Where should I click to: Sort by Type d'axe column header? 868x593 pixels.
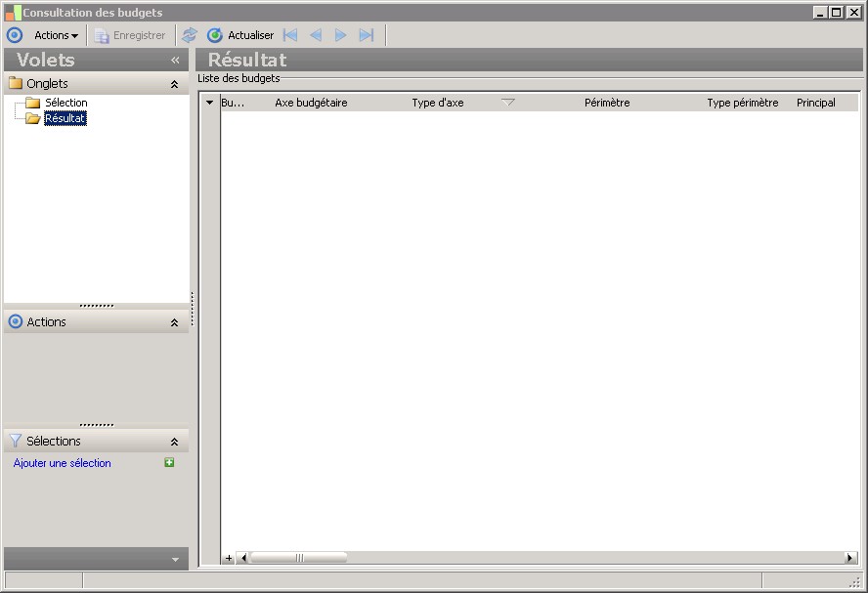(x=438, y=103)
